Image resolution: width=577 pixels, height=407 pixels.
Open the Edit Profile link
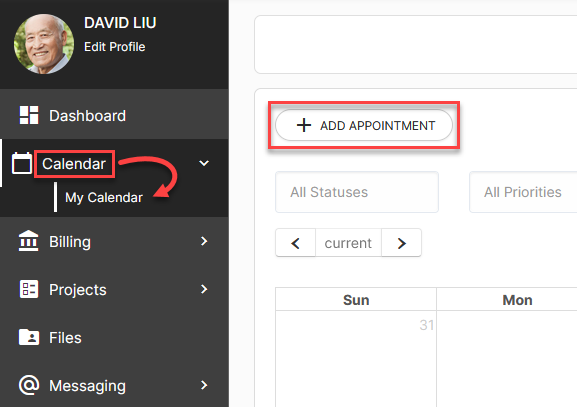(x=114, y=47)
